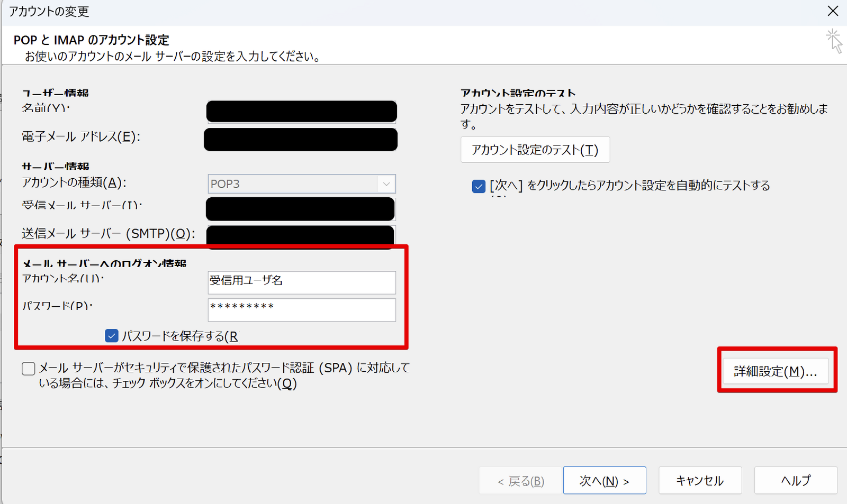Close the アカウントの変更 dialog window
Image resolution: width=847 pixels, height=504 pixels.
832,11
